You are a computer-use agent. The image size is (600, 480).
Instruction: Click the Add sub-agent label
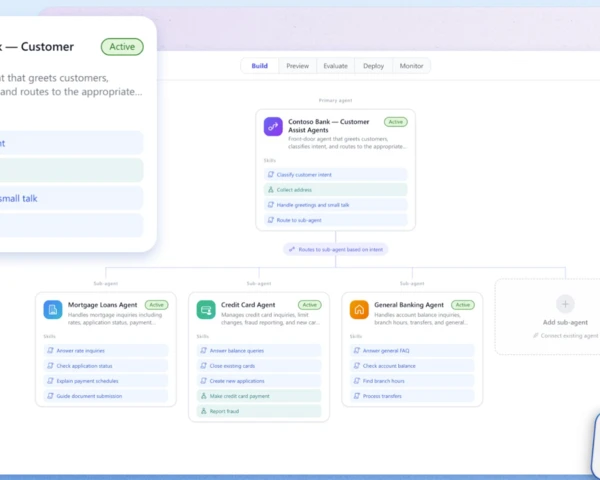pos(565,322)
